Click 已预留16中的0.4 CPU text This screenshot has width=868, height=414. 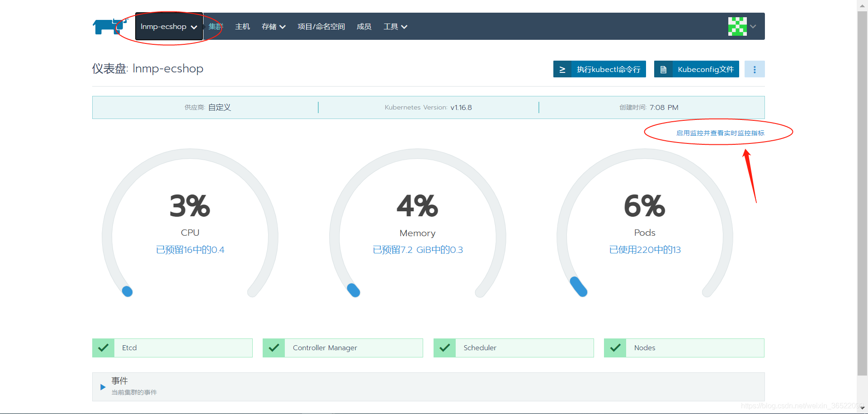coord(190,250)
